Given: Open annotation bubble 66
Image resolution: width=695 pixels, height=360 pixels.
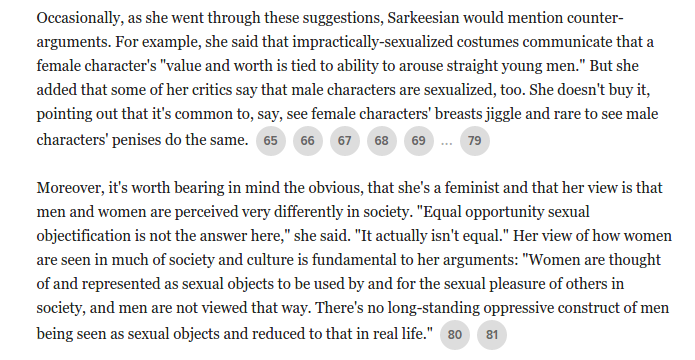Looking at the screenshot, I should click(x=308, y=141).
